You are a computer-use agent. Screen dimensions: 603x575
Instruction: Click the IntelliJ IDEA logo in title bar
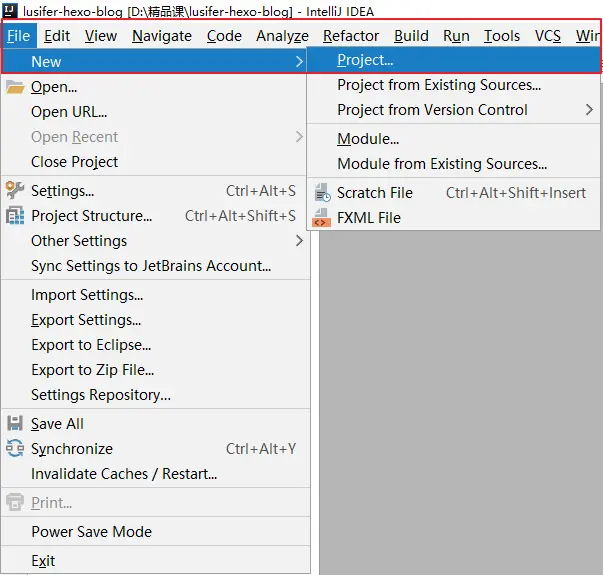[x=10, y=10]
